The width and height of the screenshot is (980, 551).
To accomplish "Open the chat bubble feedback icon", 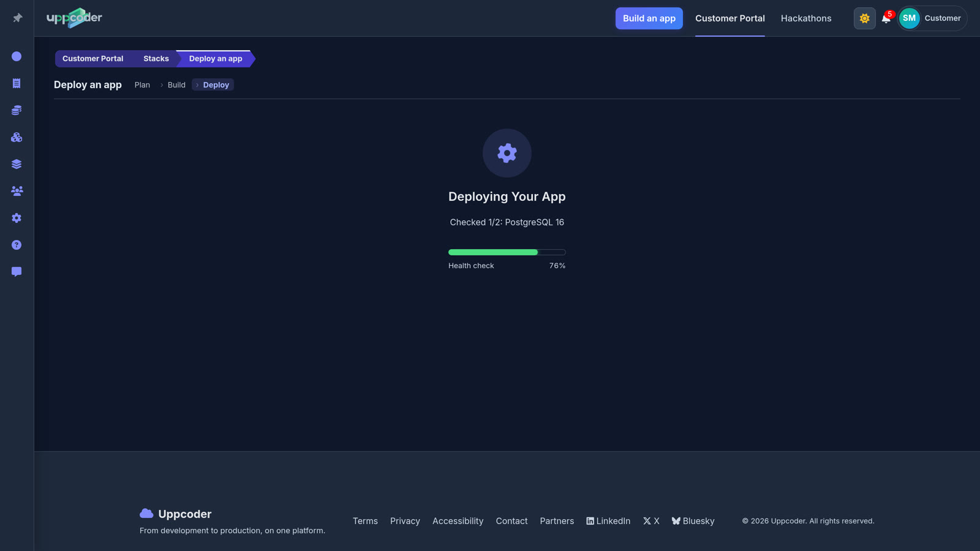I will tap(17, 272).
